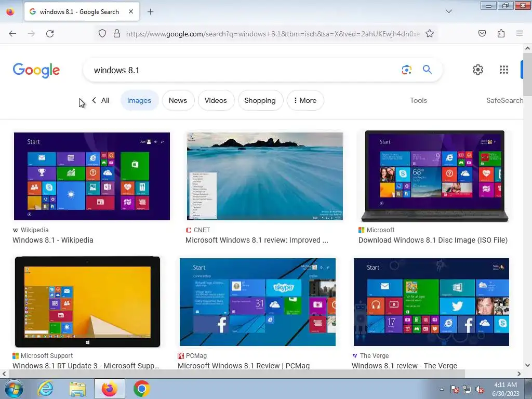532x399 pixels.
Task: Click the Firefox View icon
Action: (10, 12)
